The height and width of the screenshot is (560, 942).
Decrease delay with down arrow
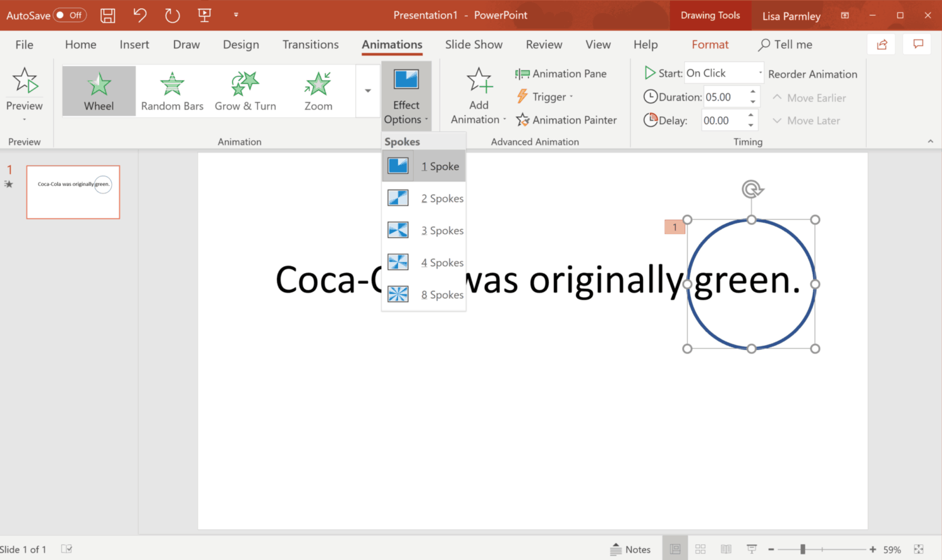[750, 126]
